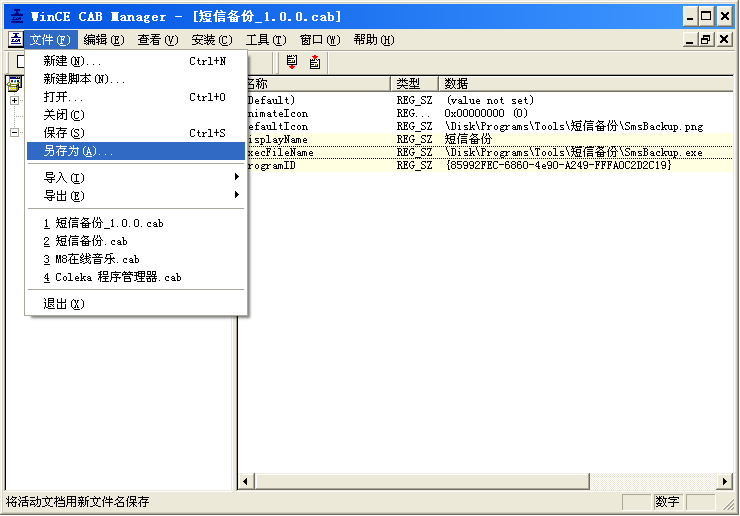This screenshot has width=740, height=516.
Task: Expand the tree node with the plus sign
Action: pyautogui.click(x=15, y=101)
